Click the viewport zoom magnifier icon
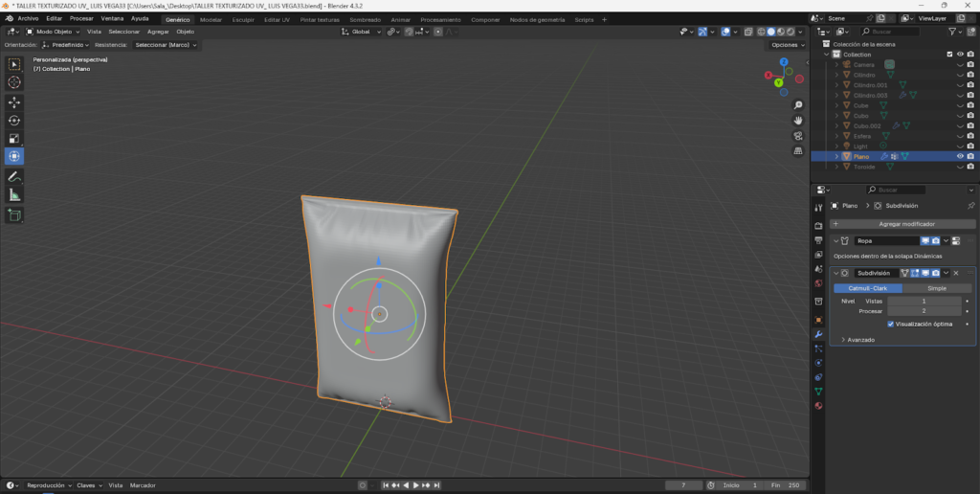The image size is (980, 494). (798, 104)
